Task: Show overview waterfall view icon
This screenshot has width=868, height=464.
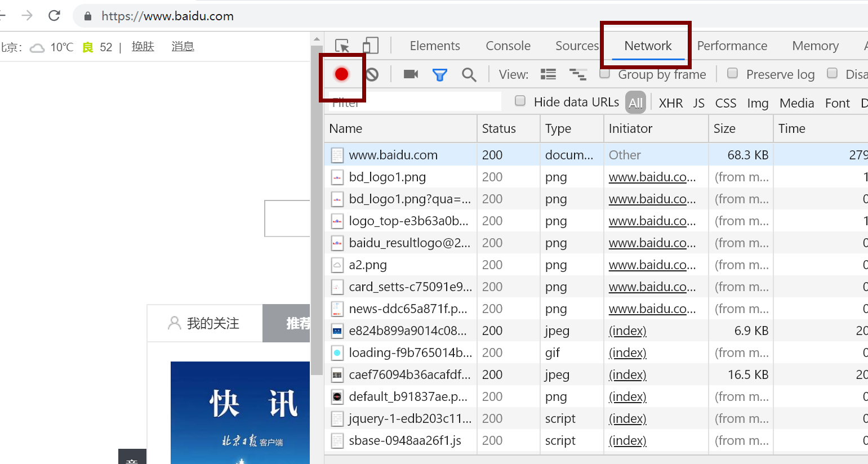Action: point(578,74)
